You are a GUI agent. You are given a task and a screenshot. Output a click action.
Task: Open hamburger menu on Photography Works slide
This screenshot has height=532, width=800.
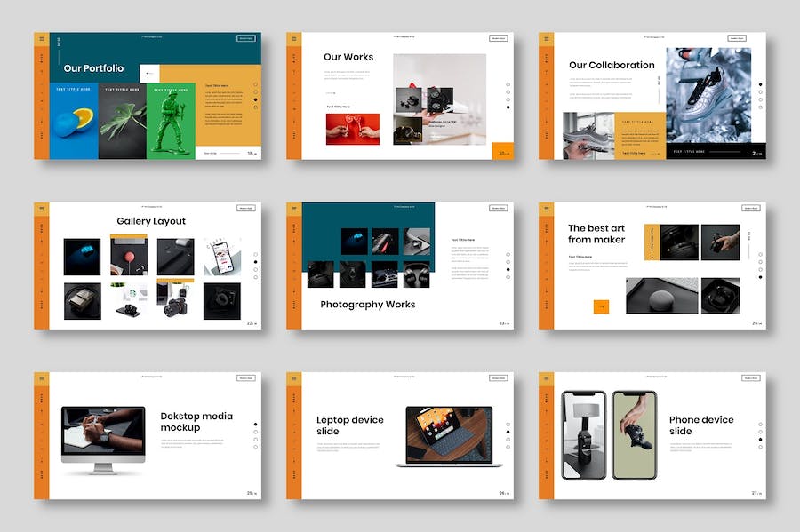click(x=293, y=209)
